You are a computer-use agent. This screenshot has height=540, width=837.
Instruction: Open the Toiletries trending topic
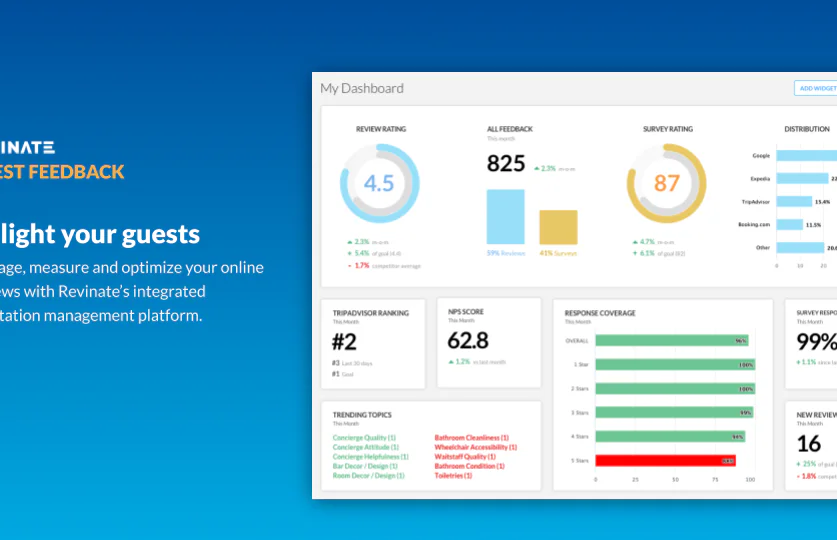453,476
